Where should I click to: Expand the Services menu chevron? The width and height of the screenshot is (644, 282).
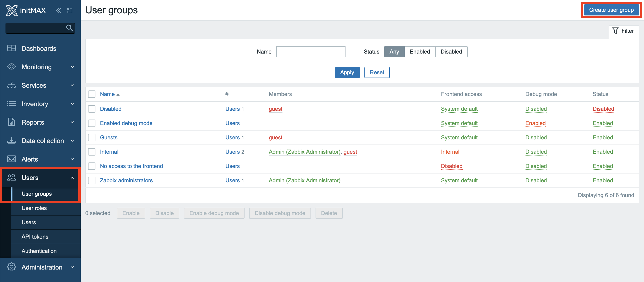(72, 85)
